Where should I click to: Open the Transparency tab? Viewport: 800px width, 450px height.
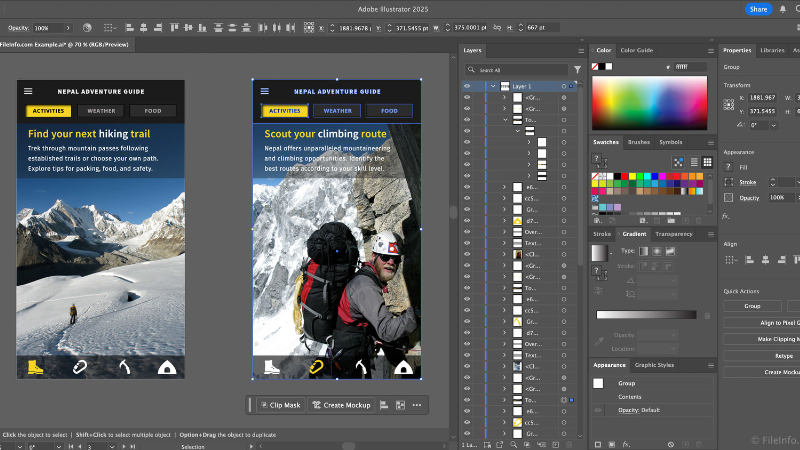tap(673, 234)
